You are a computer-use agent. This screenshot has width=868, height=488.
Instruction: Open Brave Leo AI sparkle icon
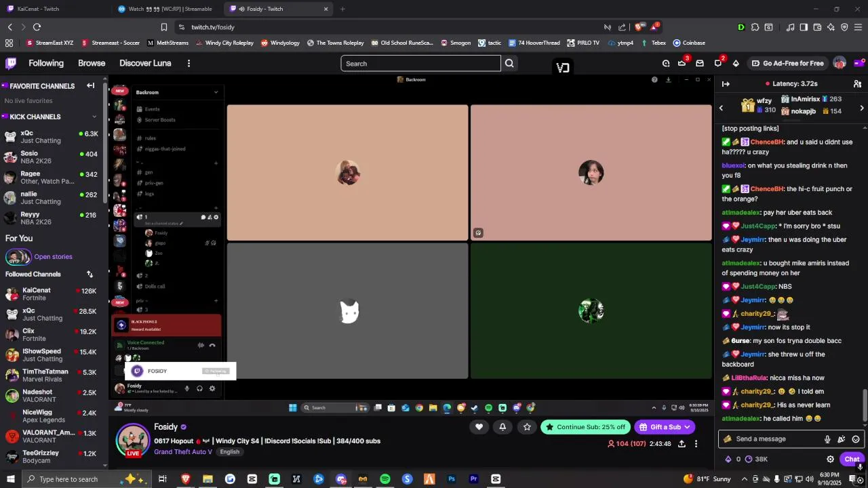(x=831, y=27)
